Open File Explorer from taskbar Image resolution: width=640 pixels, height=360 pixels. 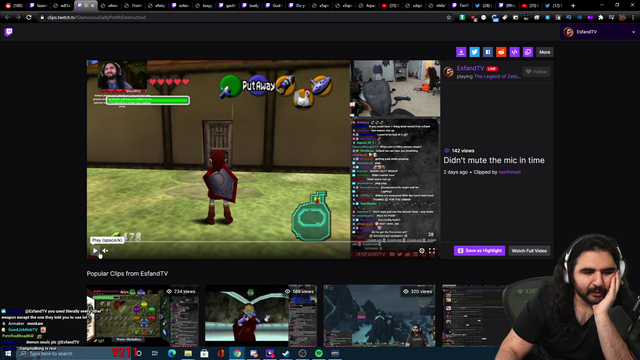coord(188,353)
